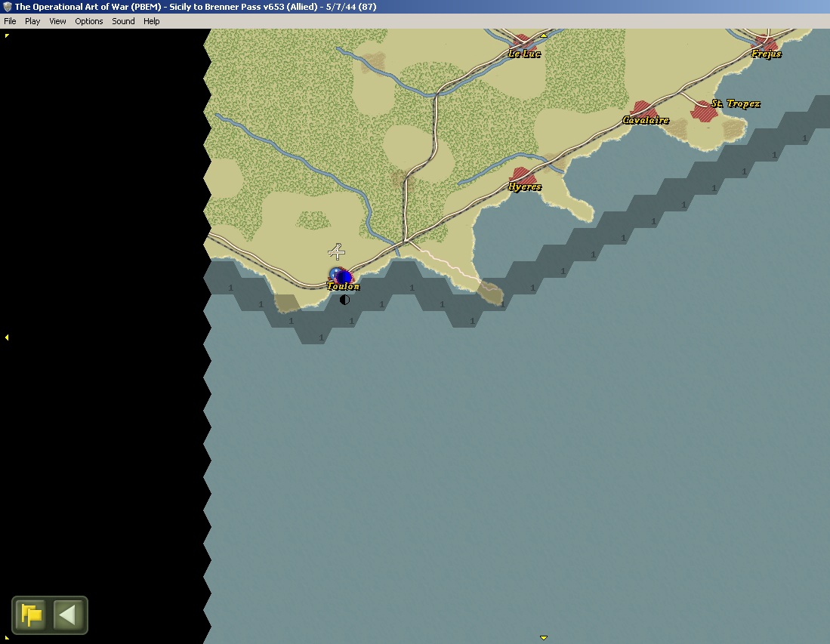The height and width of the screenshot is (644, 830).
Task: Open the File menu
Action: coord(10,21)
